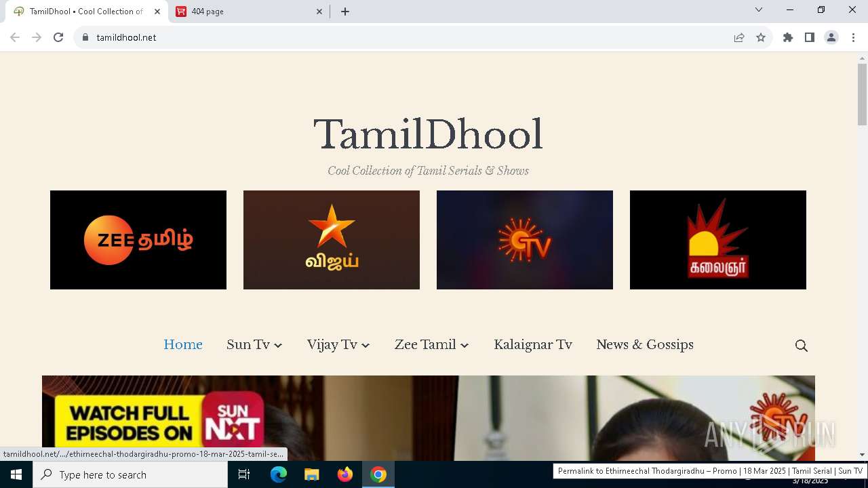Viewport: 868px width, 488px height.
Task: Click the scrollbar up arrow
Action: pyautogui.click(x=862, y=58)
